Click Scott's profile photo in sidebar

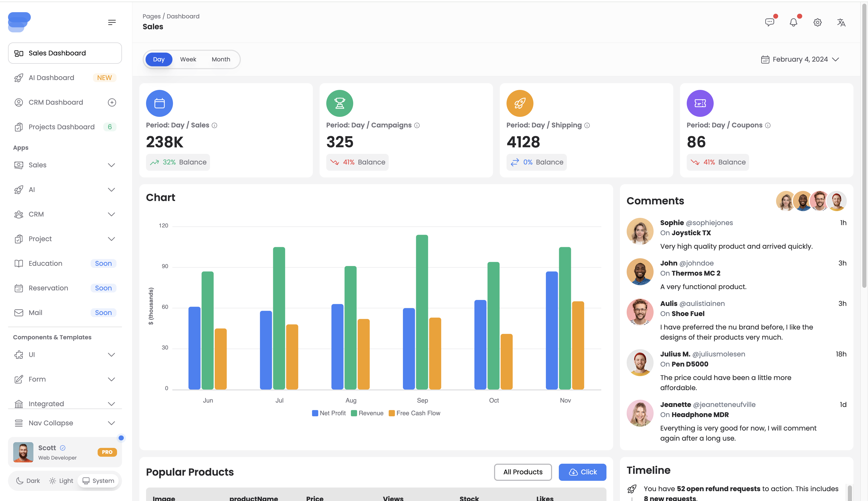[23, 452]
